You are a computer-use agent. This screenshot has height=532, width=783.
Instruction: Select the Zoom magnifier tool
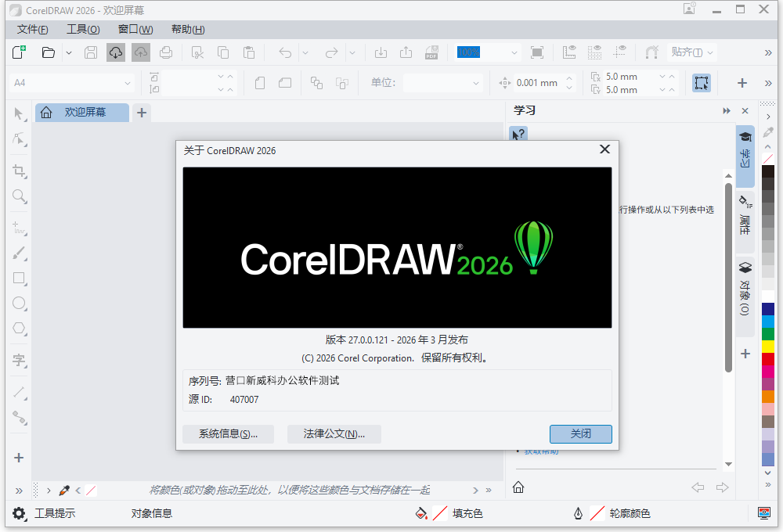pos(19,196)
